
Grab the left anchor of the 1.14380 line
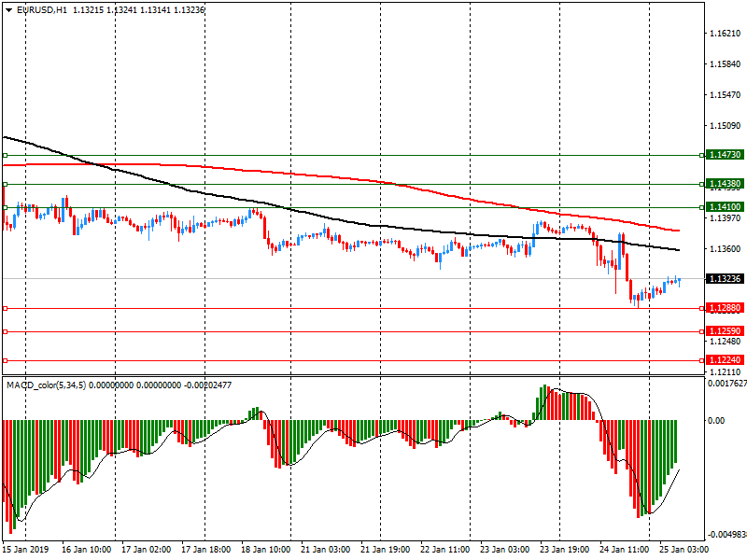point(6,184)
